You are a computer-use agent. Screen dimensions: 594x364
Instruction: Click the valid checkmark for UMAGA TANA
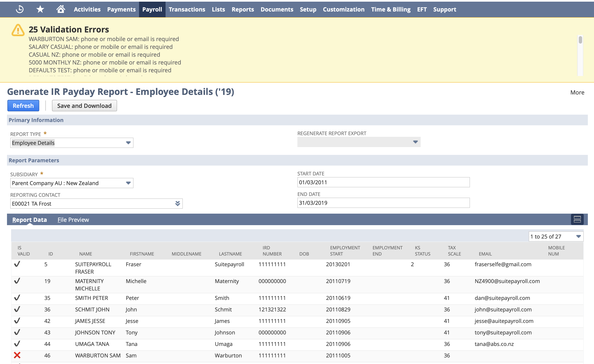pyautogui.click(x=17, y=344)
